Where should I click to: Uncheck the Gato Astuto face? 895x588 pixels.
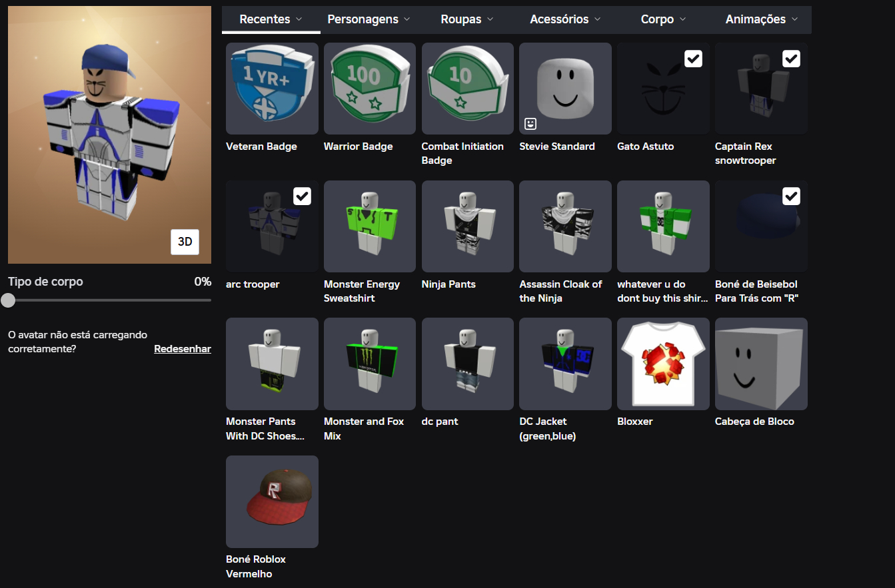coord(693,59)
